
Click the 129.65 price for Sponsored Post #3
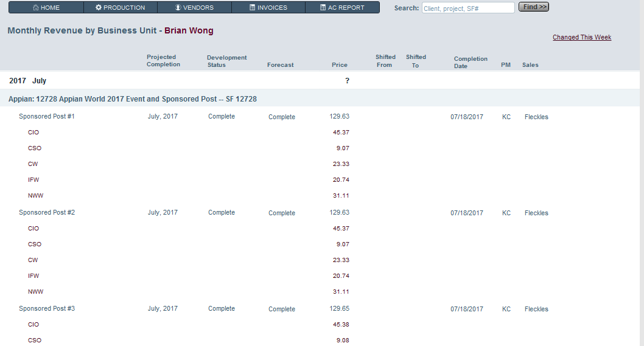(x=339, y=309)
